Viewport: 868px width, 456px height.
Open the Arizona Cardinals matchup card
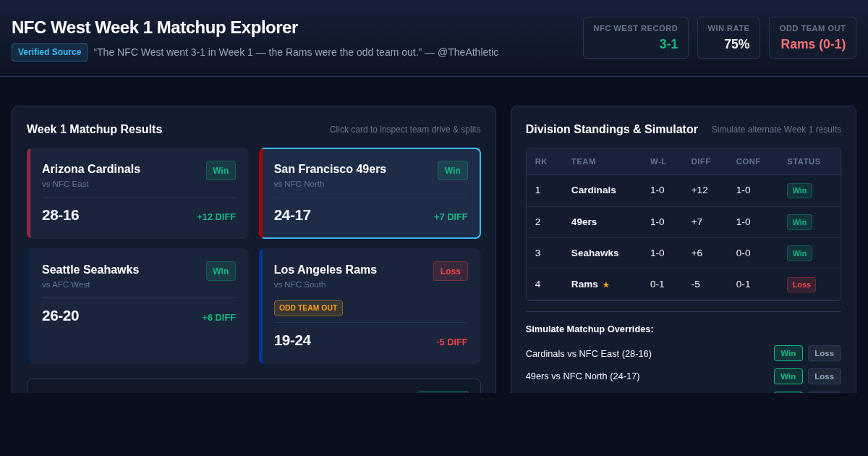click(137, 193)
